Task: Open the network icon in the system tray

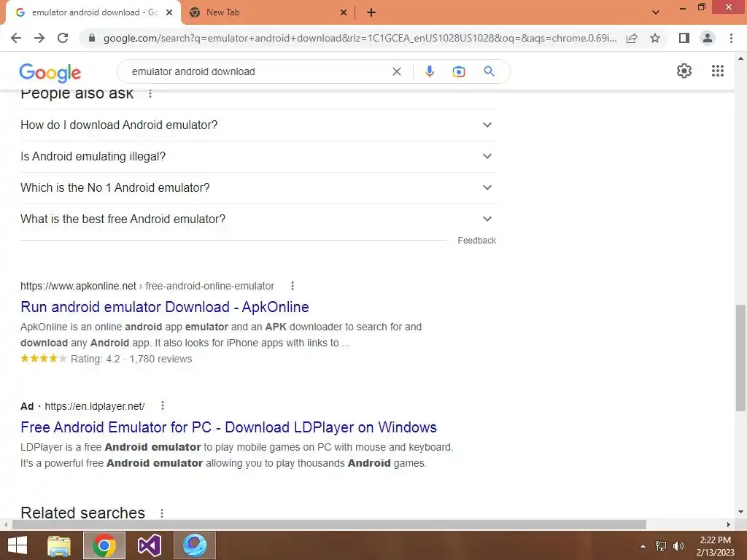Action: (x=661, y=546)
